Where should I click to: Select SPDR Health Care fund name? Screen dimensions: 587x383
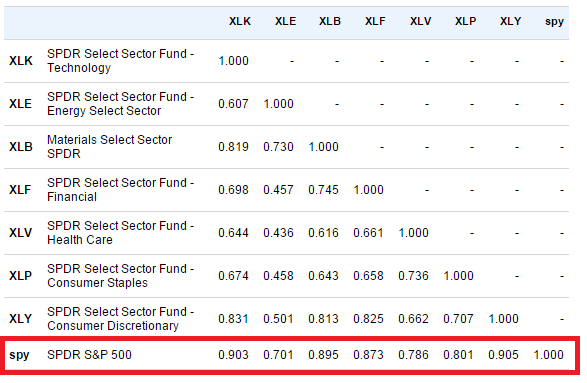tap(121, 233)
